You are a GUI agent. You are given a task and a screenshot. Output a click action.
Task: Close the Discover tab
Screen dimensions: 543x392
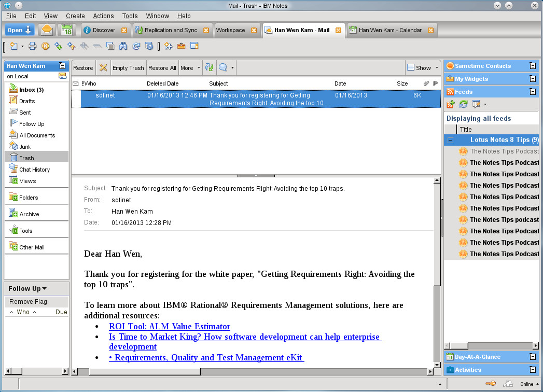124,31
